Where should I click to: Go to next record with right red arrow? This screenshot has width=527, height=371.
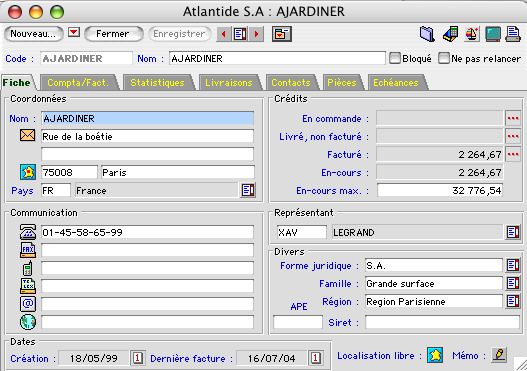click(256, 34)
